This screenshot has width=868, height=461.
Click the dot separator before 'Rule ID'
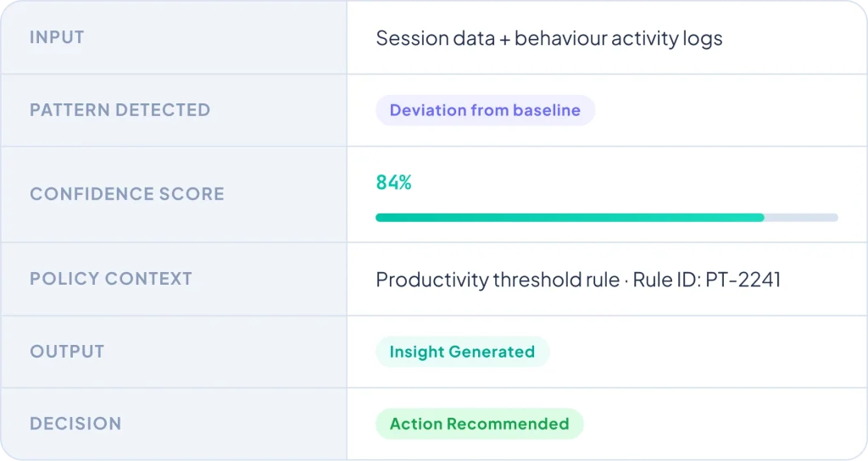click(626, 280)
